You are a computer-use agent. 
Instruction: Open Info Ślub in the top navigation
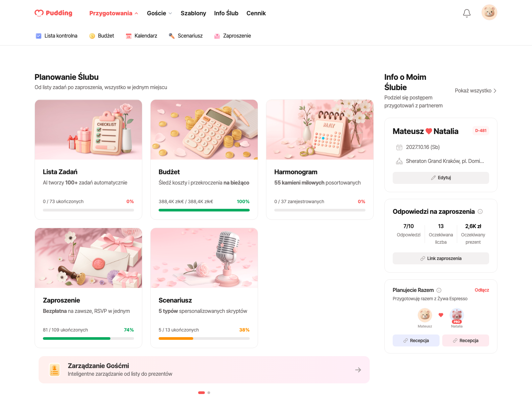pyautogui.click(x=226, y=13)
